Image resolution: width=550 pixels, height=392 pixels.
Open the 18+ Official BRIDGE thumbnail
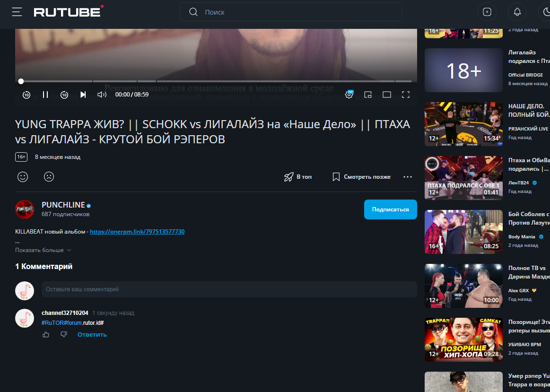tap(464, 70)
